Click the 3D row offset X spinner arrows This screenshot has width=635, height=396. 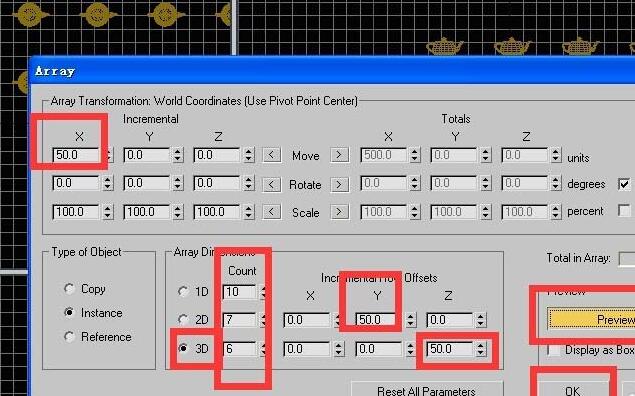click(x=339, y=349)
